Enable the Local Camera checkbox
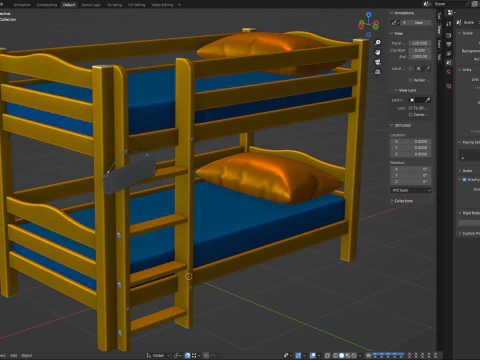This screenshot has width=480, height=360. [x=410, y=69]
